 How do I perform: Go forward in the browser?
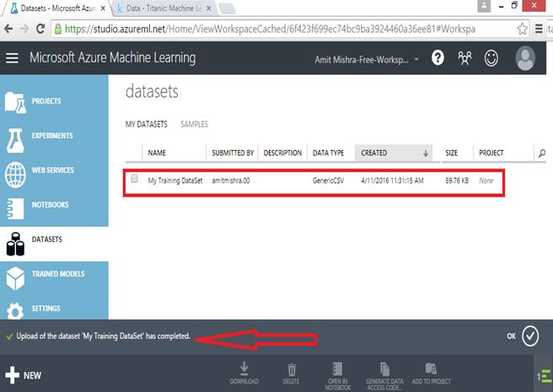pyautogui.click(x=24, y=29)
